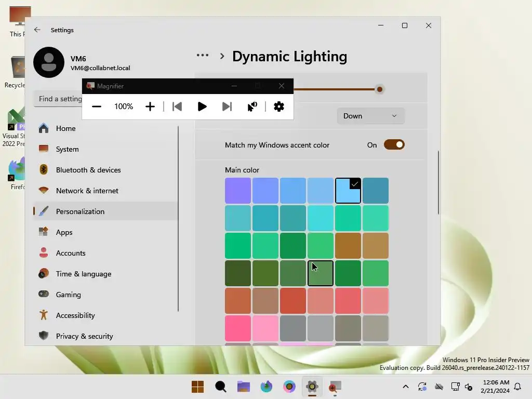Image resolution: width=532 pixels, height=399 pixels.
Task: Show hidden tray icons chevron
Action: coord(405,387)
